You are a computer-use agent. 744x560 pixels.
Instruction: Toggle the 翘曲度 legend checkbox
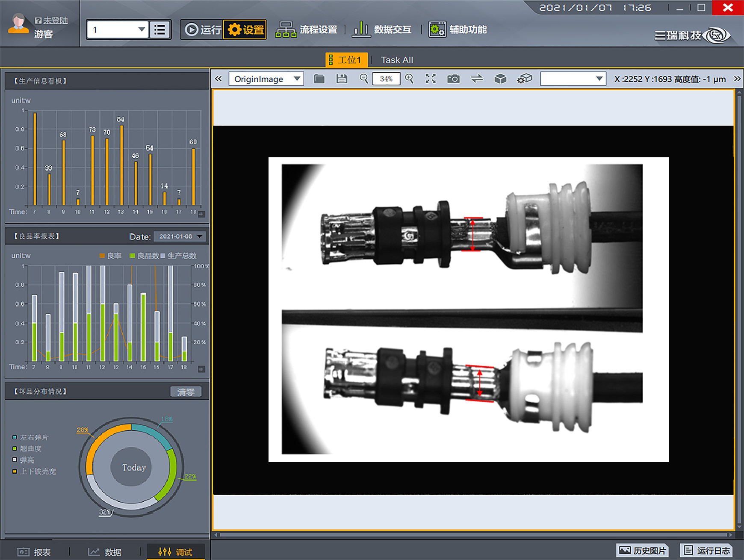pyautogui.click(x=15, y=448)
